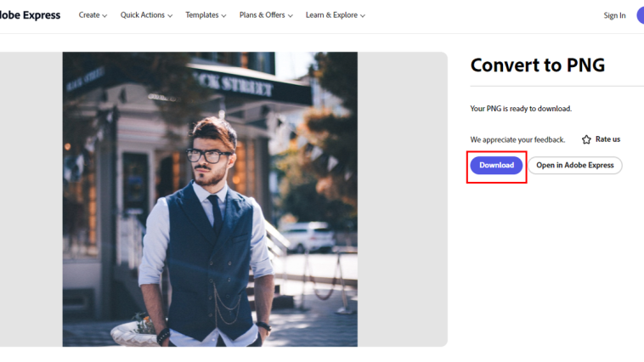This screenshot has height=362, width=644.
Task: Click the Open in Adobe Express button
Action: click(575, 165)
